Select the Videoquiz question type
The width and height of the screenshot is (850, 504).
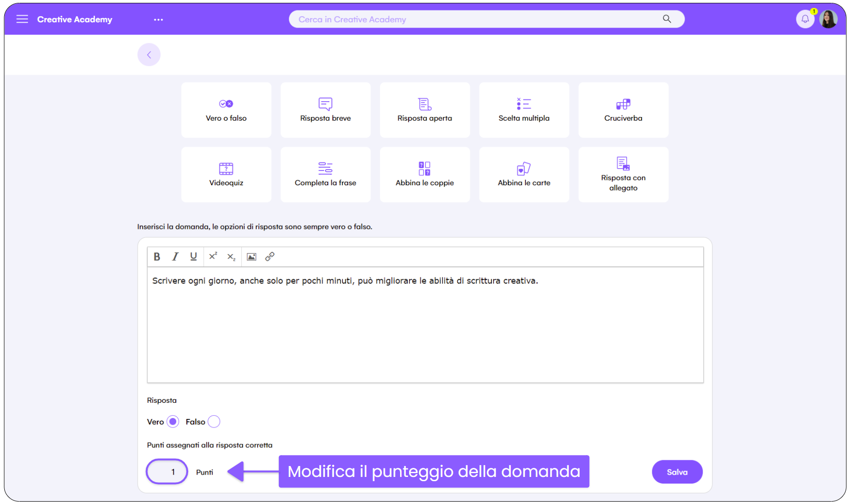click(226, 174)
